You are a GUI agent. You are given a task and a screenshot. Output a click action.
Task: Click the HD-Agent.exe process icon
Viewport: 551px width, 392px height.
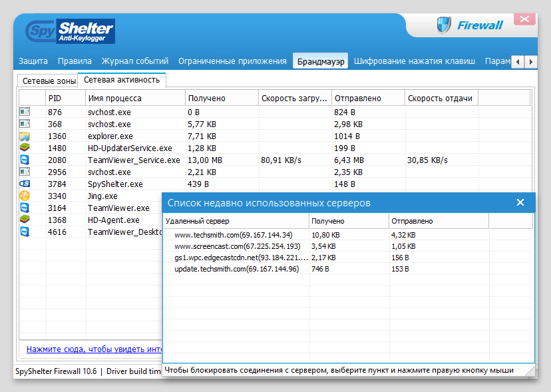click(x=25, y=220)
